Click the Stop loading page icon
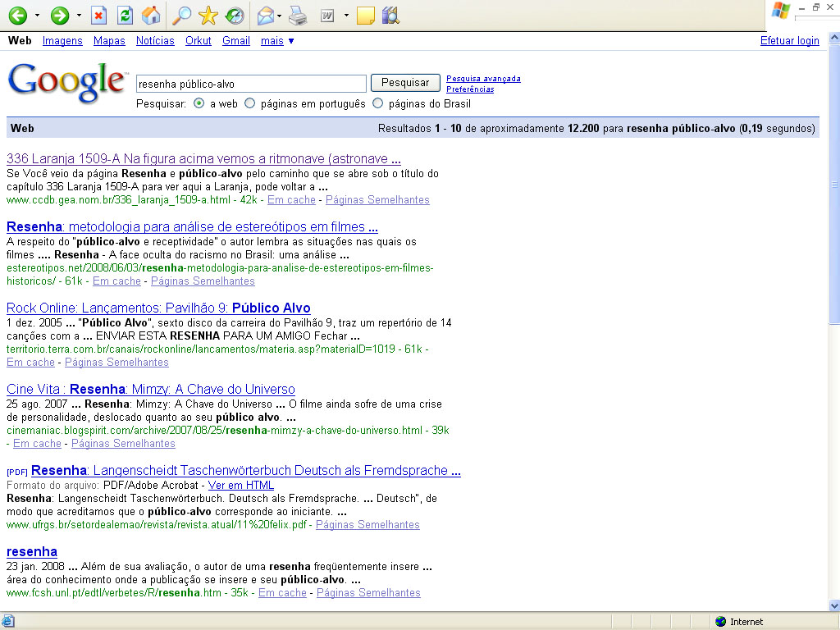 [98, 16]
